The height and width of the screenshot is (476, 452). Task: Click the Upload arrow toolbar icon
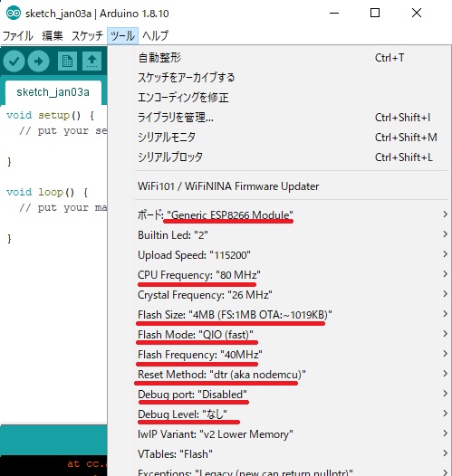point(38,62)
